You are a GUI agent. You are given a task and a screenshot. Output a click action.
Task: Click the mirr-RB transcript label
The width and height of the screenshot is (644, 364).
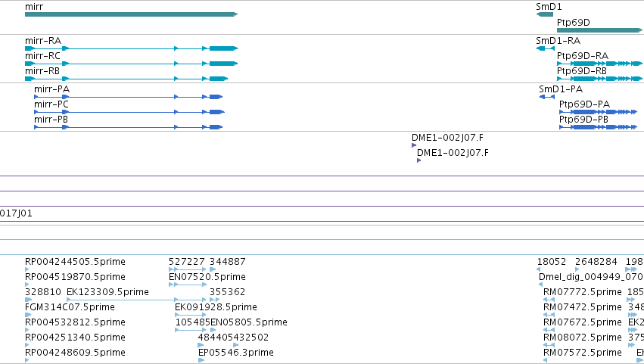point(42,71)
